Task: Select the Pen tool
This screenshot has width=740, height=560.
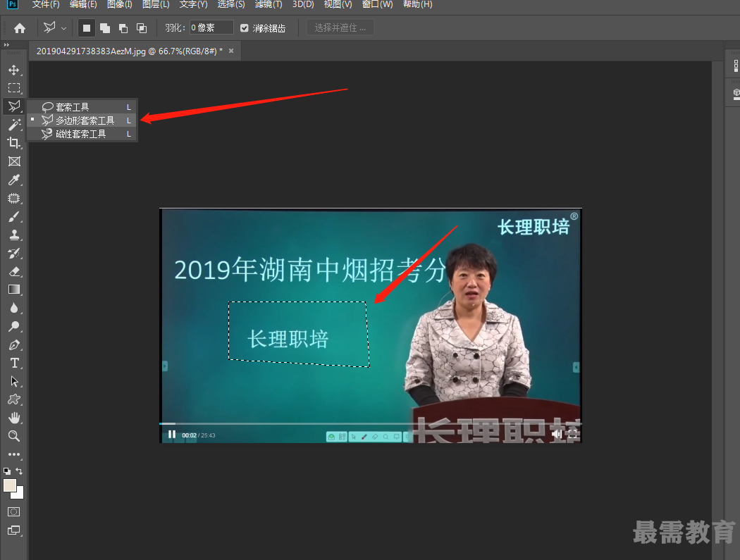Action: point(13,345)
